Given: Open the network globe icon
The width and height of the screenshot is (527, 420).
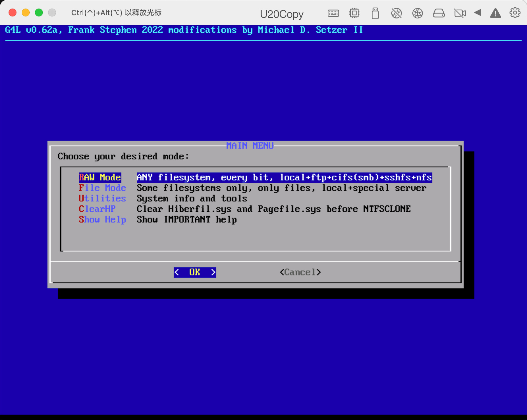Looking at the screenshot, I should (x=417, y=13).
